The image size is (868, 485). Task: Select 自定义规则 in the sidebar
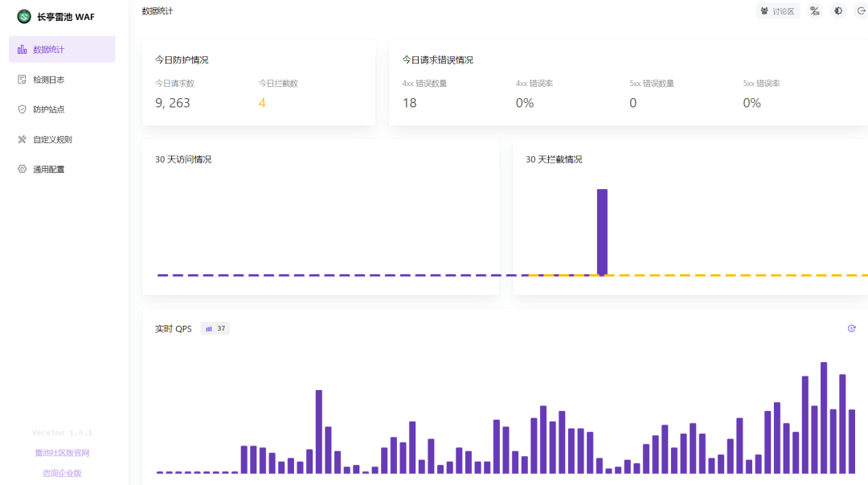click(x=62, y=139)
